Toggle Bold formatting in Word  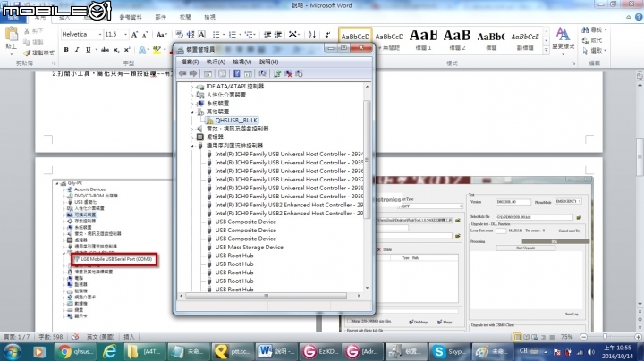click(x=66, y=50)
